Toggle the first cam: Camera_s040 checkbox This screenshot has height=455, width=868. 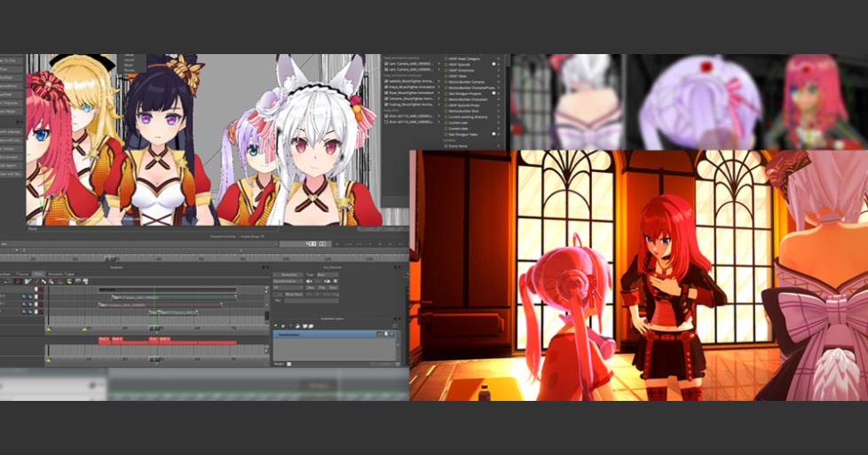pyautogui.click(x=386, y=64)
